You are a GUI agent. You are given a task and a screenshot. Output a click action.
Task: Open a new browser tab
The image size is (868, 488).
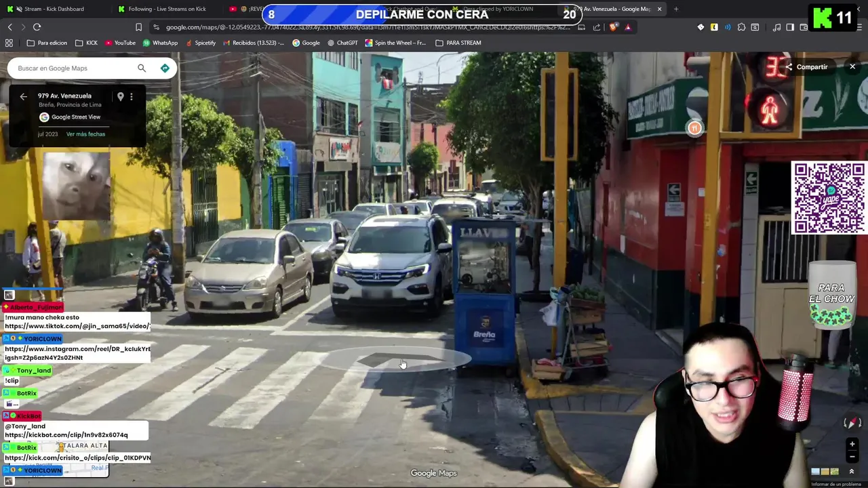pos(675,9)
